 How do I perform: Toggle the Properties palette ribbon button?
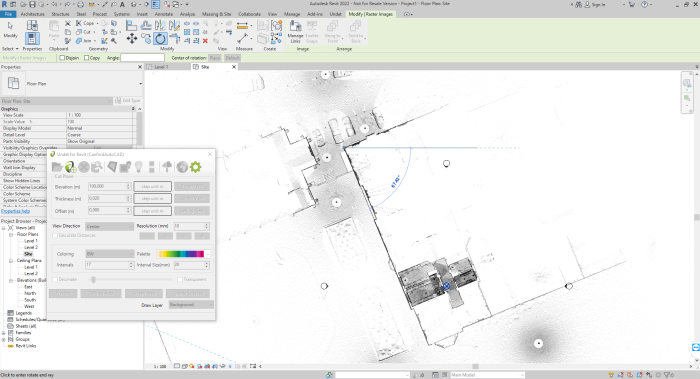pos(32,38)
